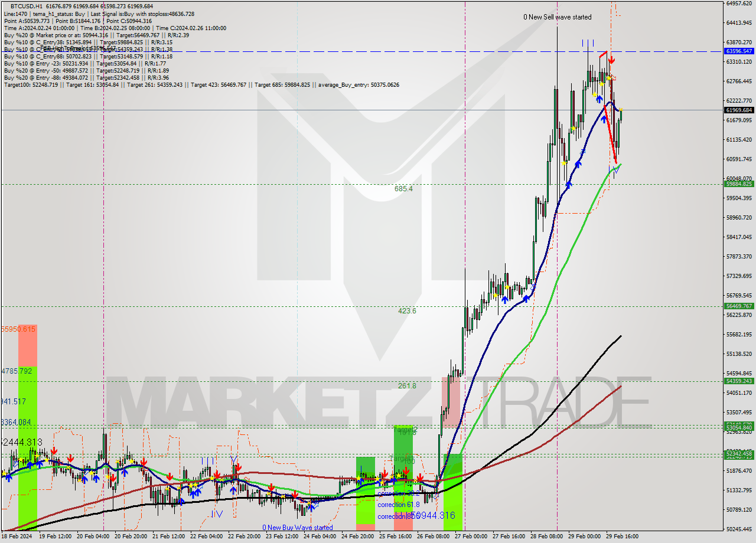Click the '18 Feb 2024' date on time axis

pos(17,537)
